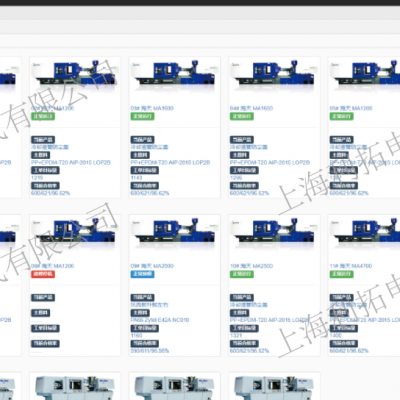Open the 05# MA1200 machine image
Screen dimensions: 400x400
point(365,75)
